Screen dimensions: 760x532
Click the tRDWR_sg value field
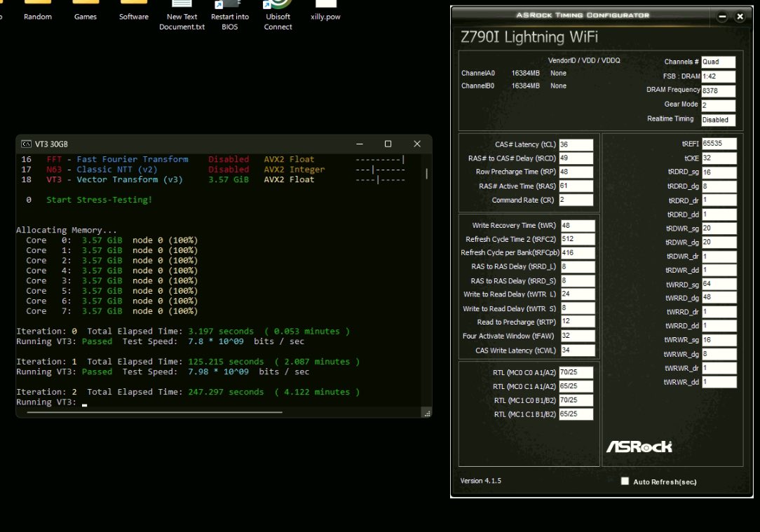[719, 229]
